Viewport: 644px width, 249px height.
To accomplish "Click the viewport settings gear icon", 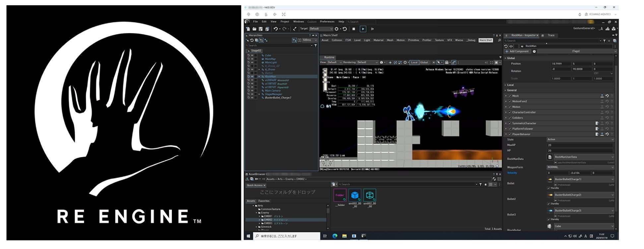I will click(405, 62).
